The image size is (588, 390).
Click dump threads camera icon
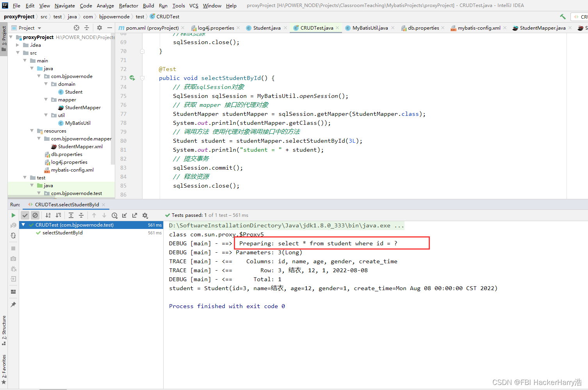pos(13,259)
